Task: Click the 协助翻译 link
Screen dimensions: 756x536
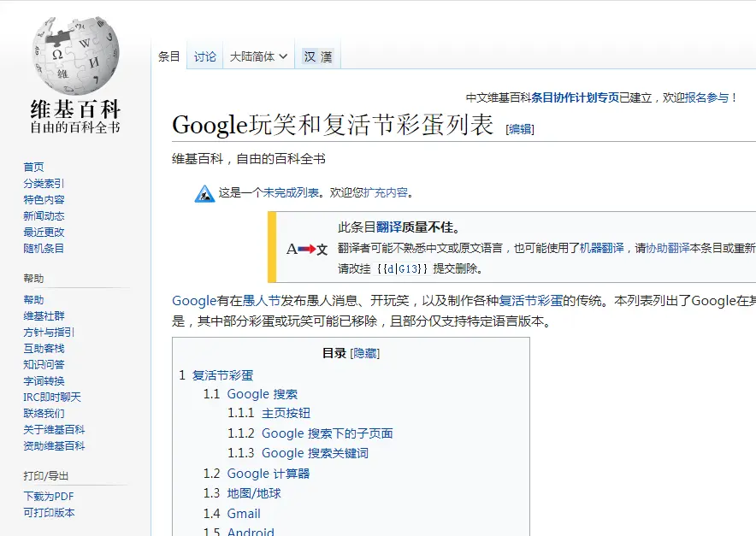Action: (667, 248)
